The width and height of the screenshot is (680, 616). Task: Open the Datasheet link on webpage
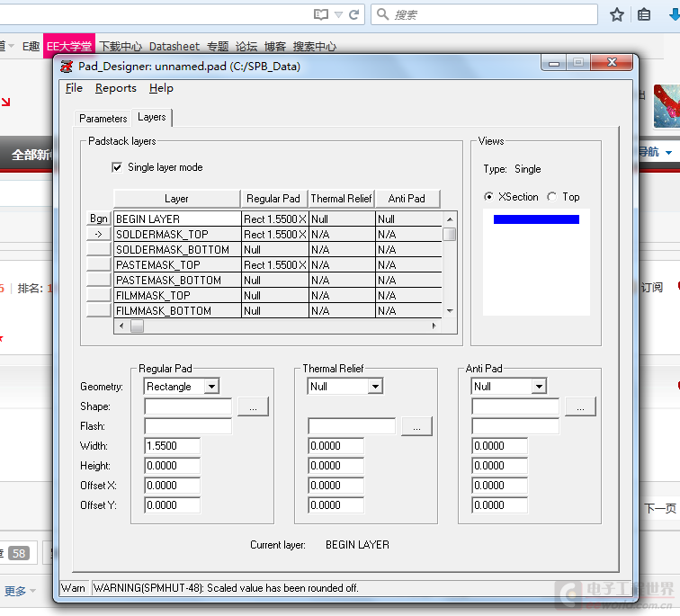pos(174,47)
